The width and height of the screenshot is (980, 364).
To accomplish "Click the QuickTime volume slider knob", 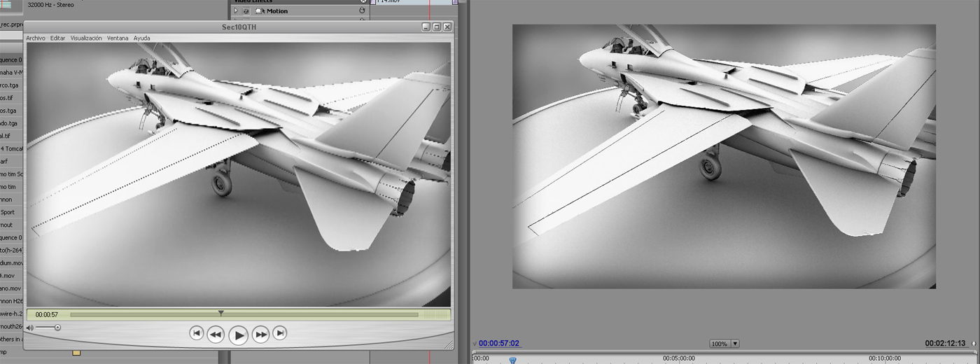I will [x=57, y=328].
